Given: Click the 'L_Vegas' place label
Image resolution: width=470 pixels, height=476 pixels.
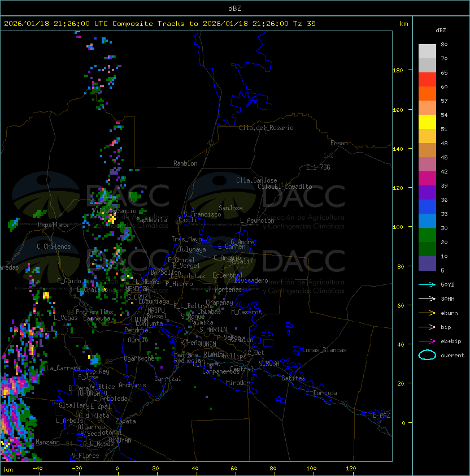Looking at the screenshot, I should pos(66,318).
